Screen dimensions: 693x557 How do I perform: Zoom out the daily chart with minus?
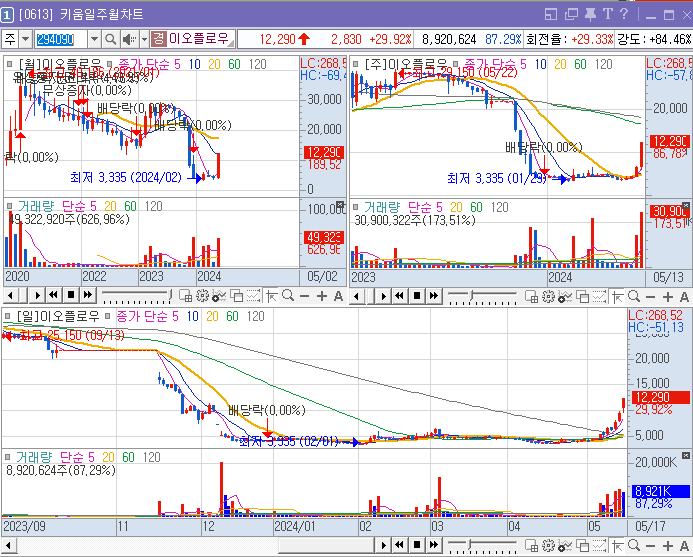(651, 546)
